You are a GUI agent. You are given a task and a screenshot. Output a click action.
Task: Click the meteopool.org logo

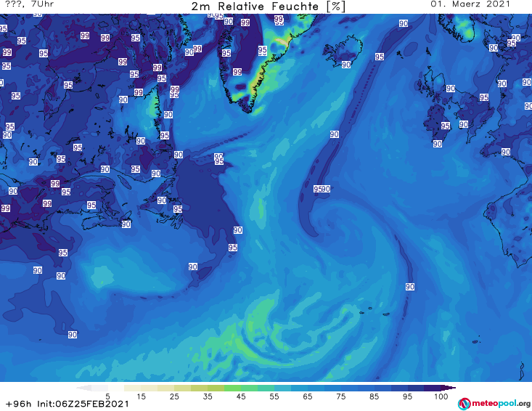click(494, 404)
